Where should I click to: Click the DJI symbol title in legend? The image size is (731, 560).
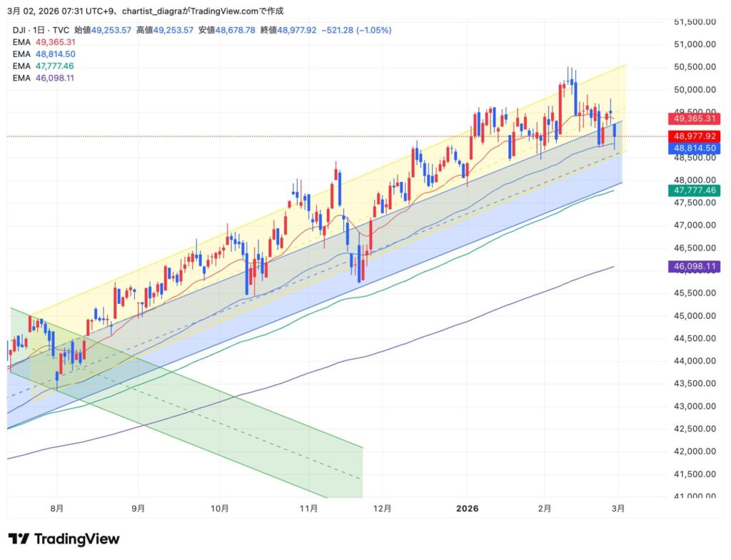(x=41, y=30)
